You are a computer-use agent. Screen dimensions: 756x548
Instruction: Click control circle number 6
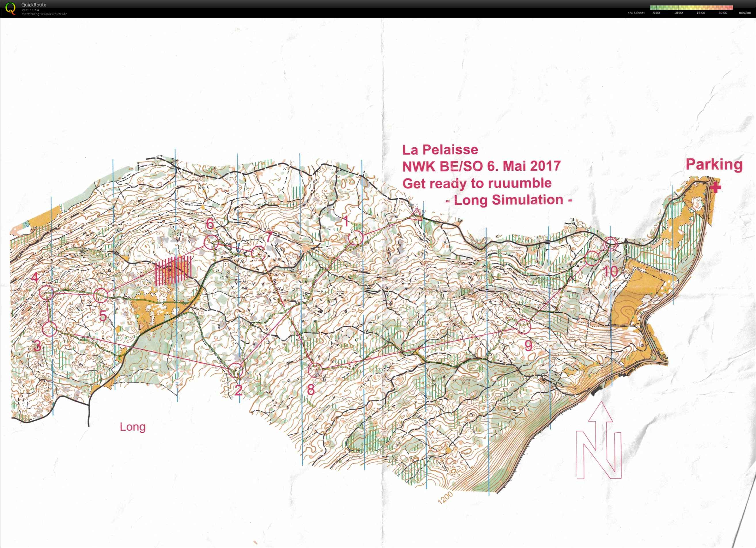point(211,242)
